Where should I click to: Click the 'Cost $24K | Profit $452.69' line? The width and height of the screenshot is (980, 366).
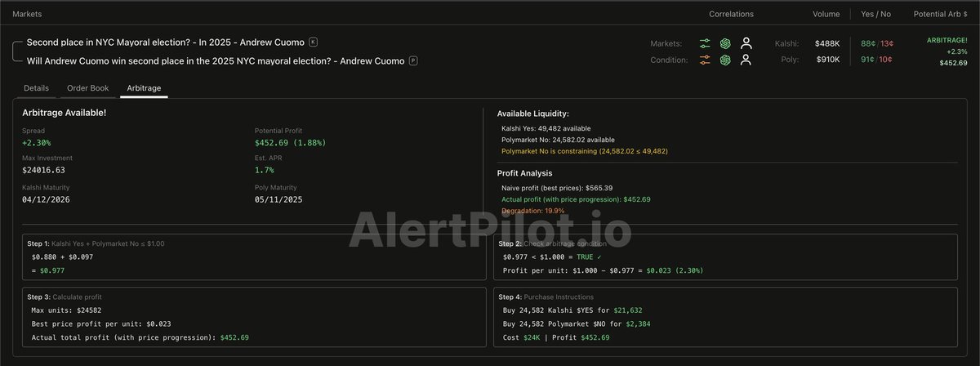pyautogui.click(x=557, y=337)
